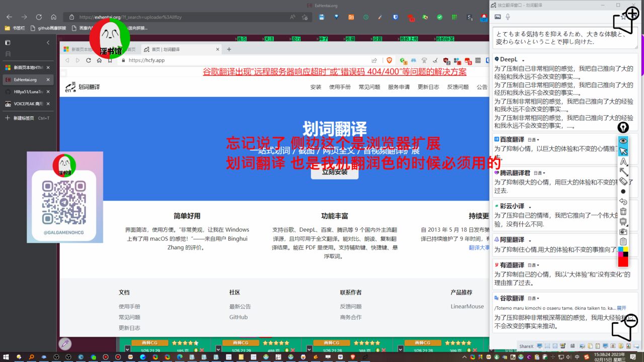Collapse the vertical tabs sidebar with chevron
This screenshot has width=644, height=362.
pyautogui.click(x=48, y=43)
